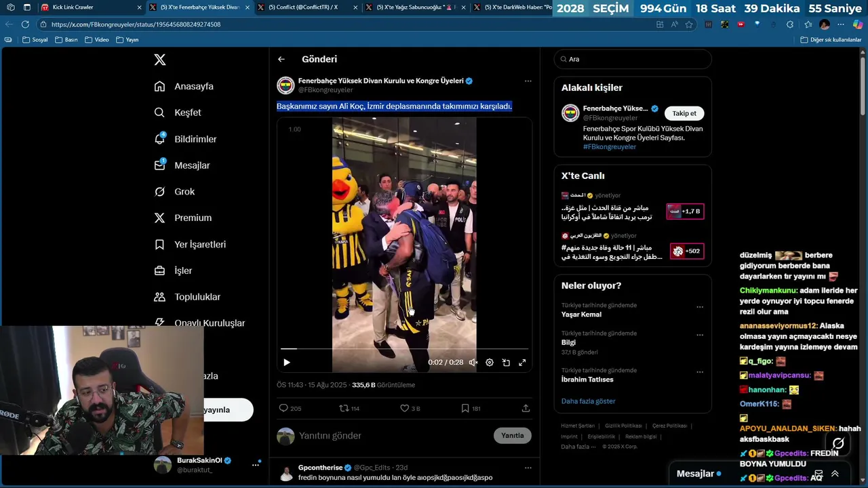Screen dimensions: 868x488
Task: Go back using the Gönderi arrow
Action: [281, 59]
